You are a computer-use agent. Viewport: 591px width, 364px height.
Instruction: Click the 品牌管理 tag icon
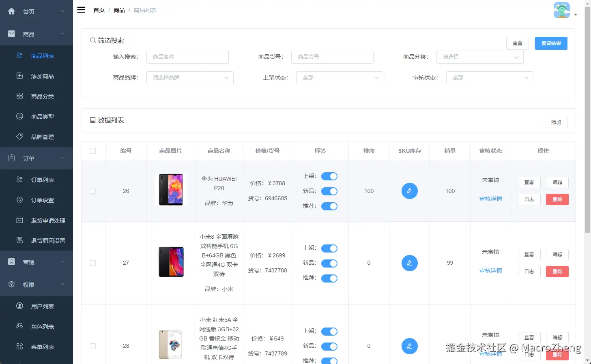pos(19,137)
